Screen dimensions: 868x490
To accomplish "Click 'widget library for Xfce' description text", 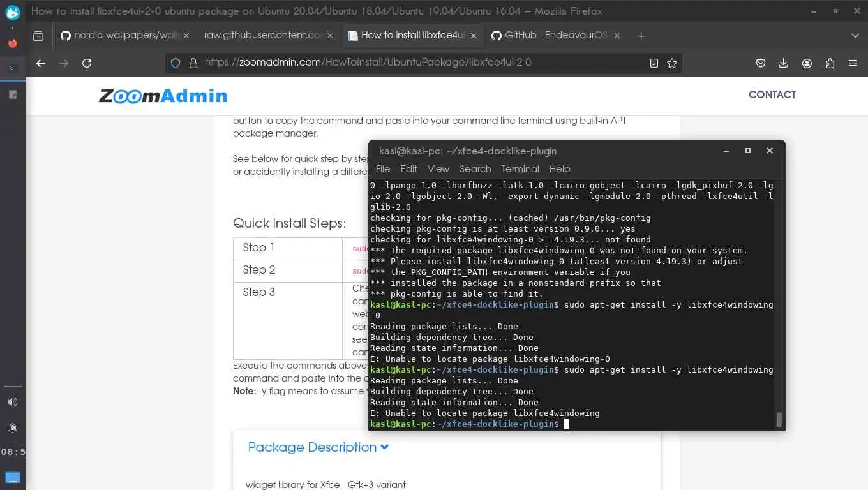I will [x=325, y=485].
